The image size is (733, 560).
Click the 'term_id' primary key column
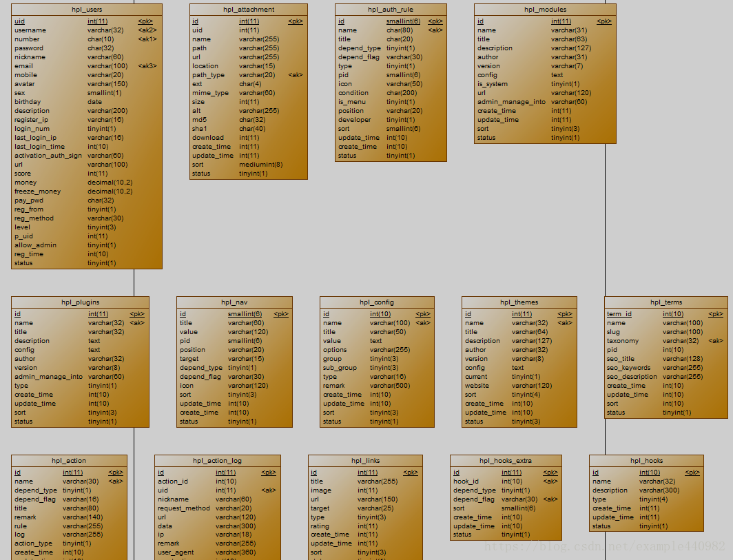click(x=619, y=314)
